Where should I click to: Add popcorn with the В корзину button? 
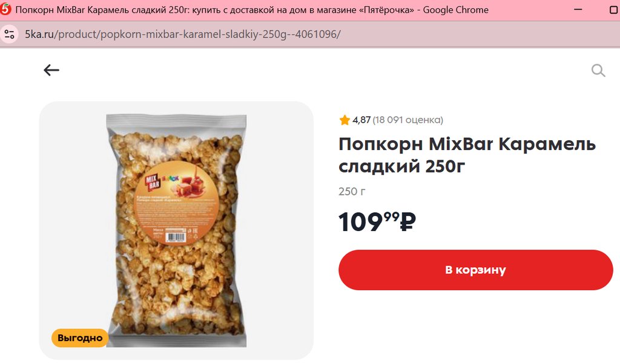click(x=476, y=270)
